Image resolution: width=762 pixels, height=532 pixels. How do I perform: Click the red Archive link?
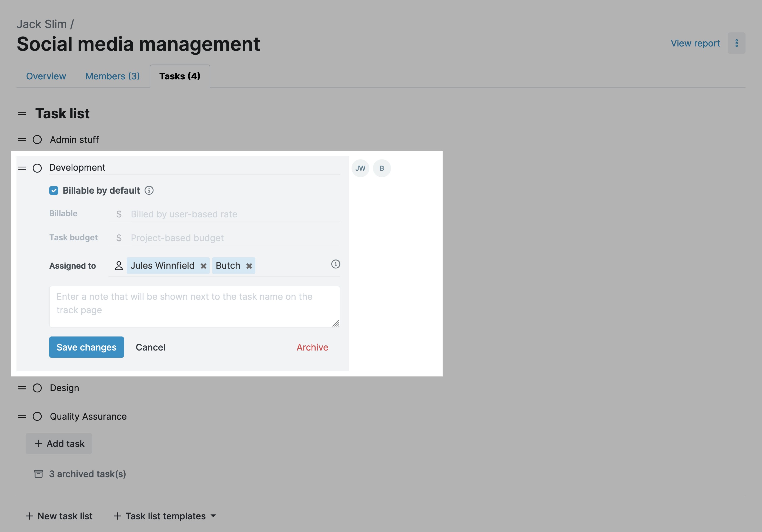[312, 347]
